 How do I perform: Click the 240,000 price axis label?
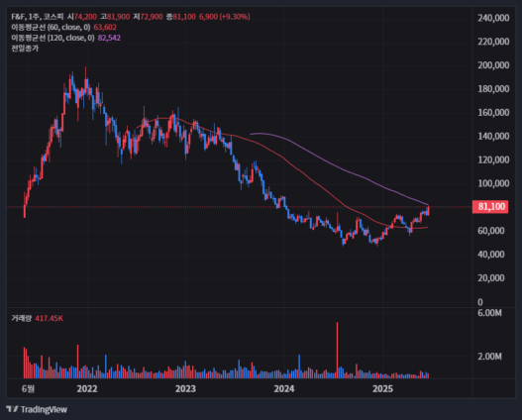[x=493, y=18]
